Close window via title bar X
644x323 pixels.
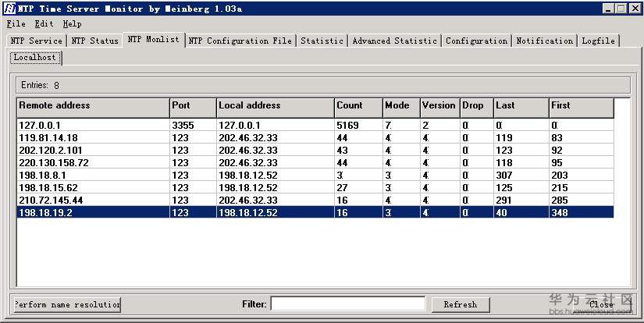click(x=635, y=9)
